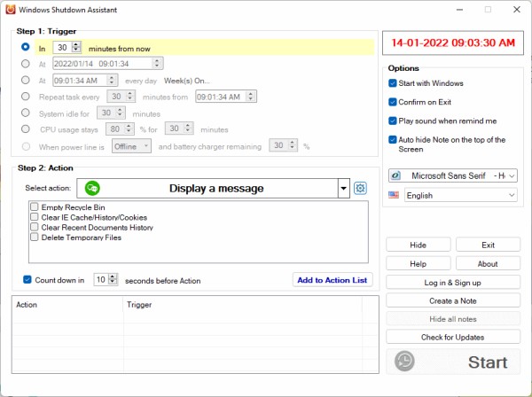The image size is (532, 397).
Task: Click the CPU usage percent spinner
Action: 129,128
